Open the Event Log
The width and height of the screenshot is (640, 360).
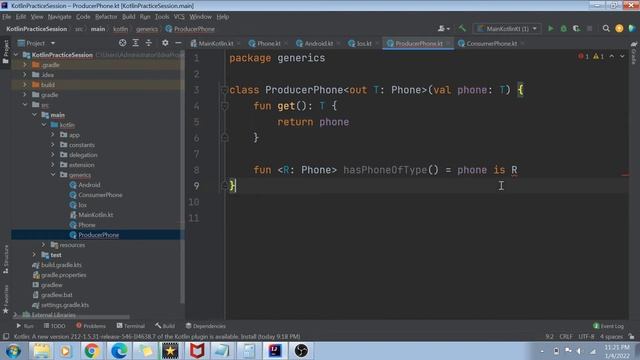[609, 326]
